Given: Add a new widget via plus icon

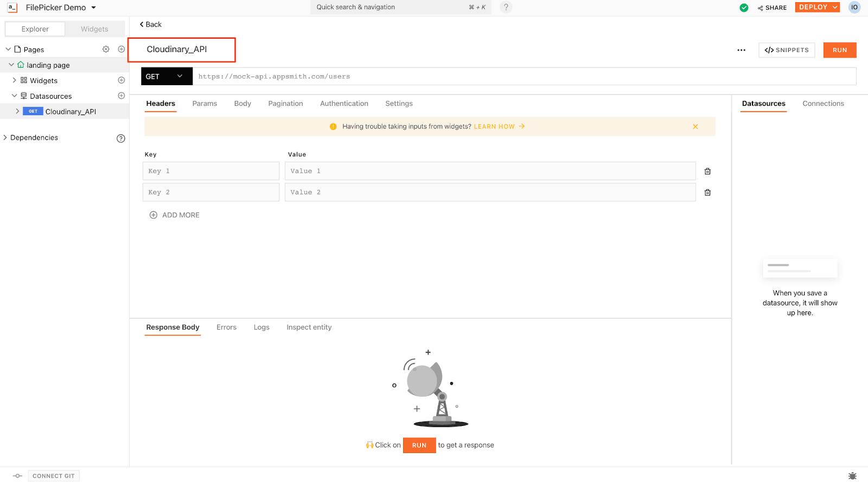Looking at the screenshot, I should [x=122, y=80].
